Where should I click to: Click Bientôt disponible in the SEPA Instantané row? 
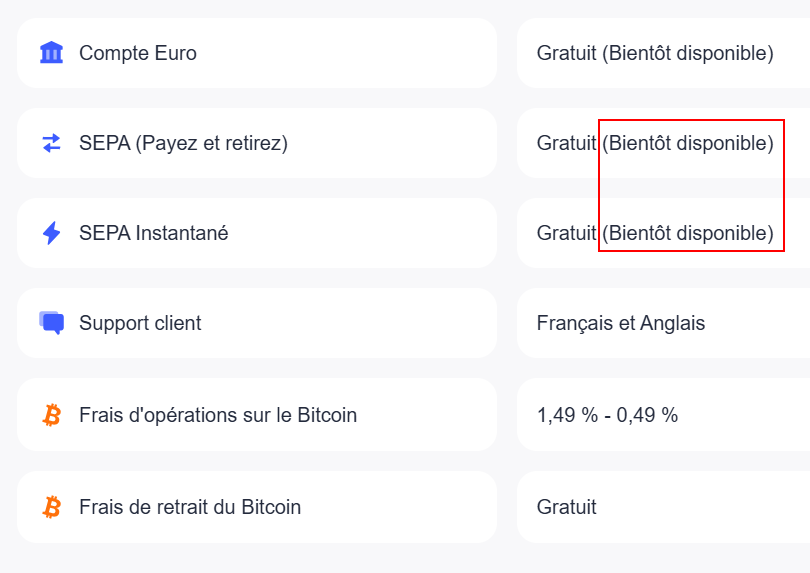[688, 233]
